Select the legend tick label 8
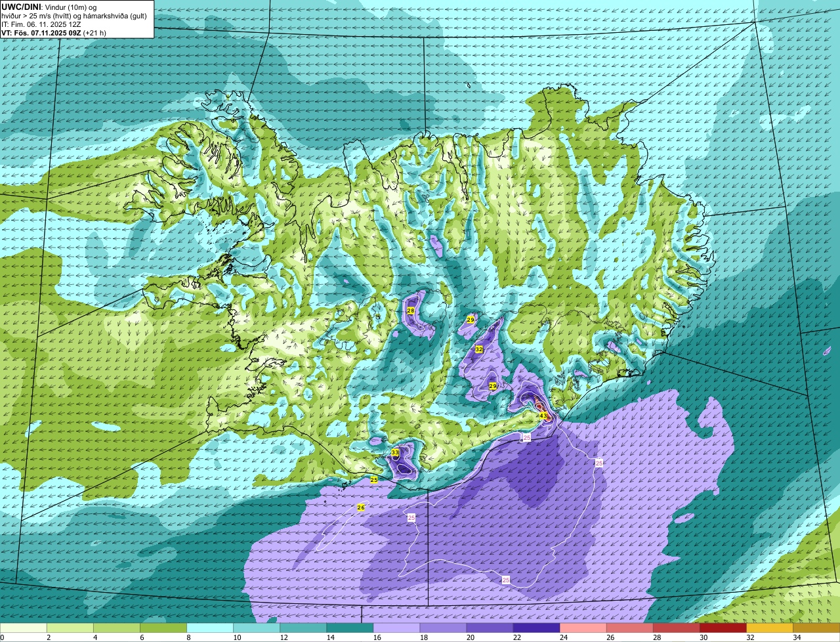The height and width of the screenshot is (642, 840). (188, 637)
